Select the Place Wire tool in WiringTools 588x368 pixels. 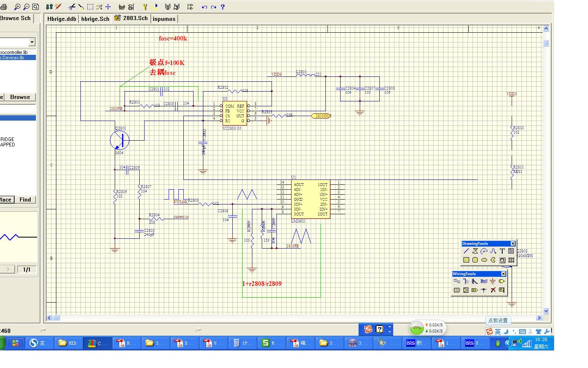click(457, 281)
